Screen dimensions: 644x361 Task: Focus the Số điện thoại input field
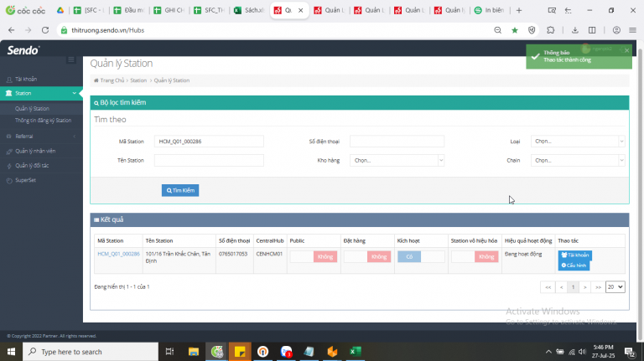(x=397, y=141)
